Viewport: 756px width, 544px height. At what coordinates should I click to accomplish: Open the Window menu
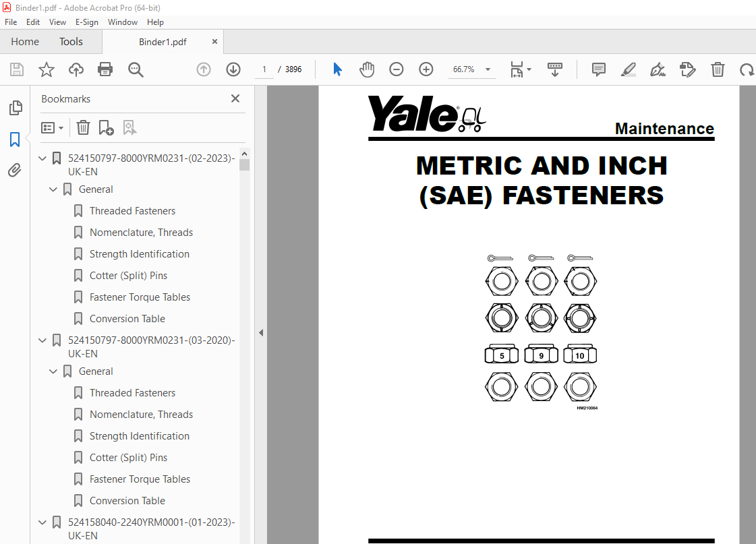[123, 22]
